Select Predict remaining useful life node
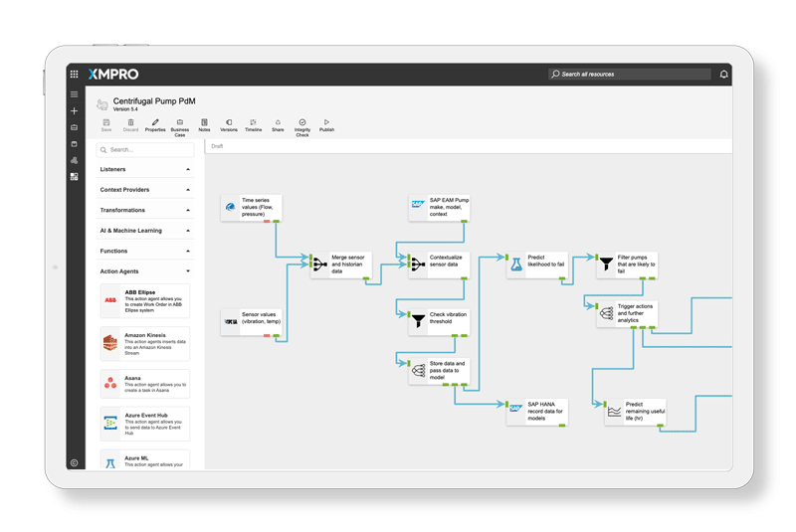The image size is (796, 532). point(635,412)
